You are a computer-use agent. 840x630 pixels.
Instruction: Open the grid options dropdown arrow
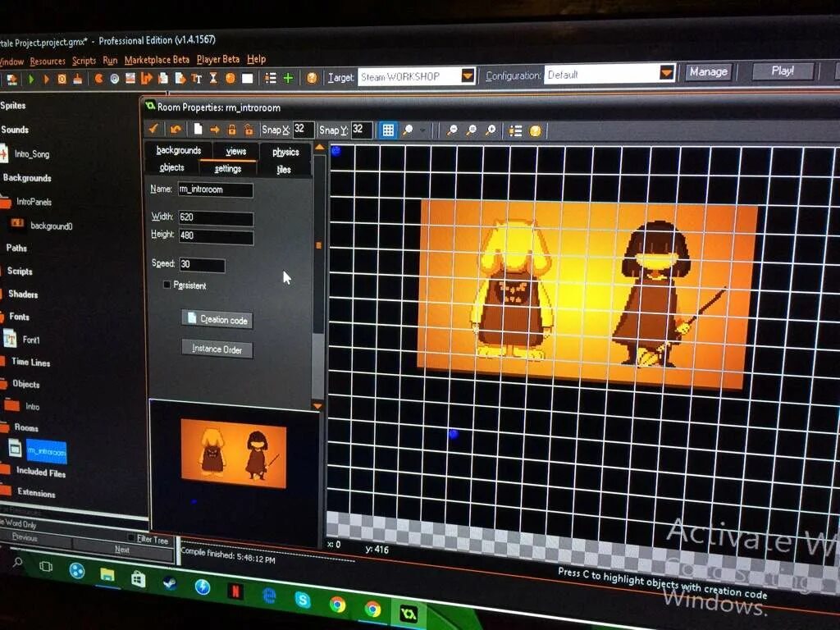[422, 130]
